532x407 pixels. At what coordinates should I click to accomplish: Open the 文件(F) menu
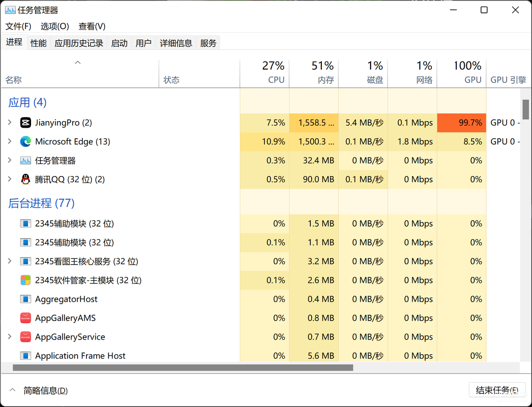[18, 26]
